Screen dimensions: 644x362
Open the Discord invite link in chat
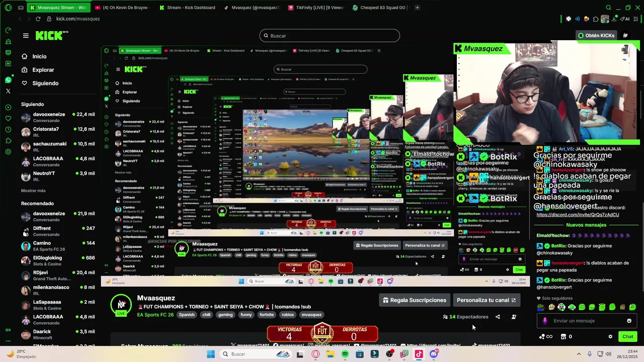coord(578,215)
